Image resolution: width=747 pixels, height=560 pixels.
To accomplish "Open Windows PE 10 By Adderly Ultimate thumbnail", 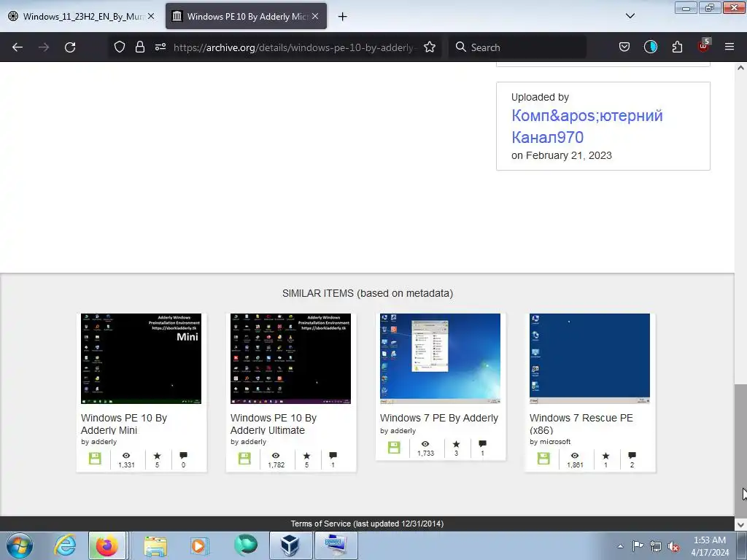I will coord(290,359).
